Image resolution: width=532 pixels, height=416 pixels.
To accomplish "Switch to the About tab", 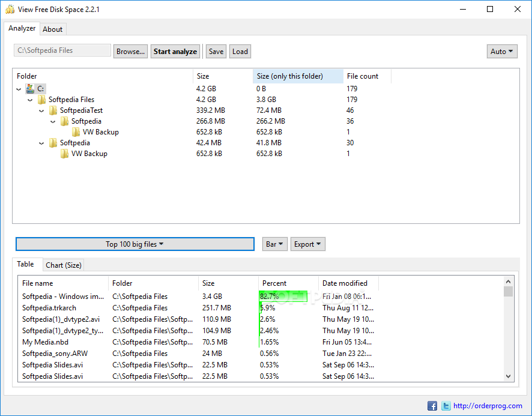I will [x=53, y=29].
